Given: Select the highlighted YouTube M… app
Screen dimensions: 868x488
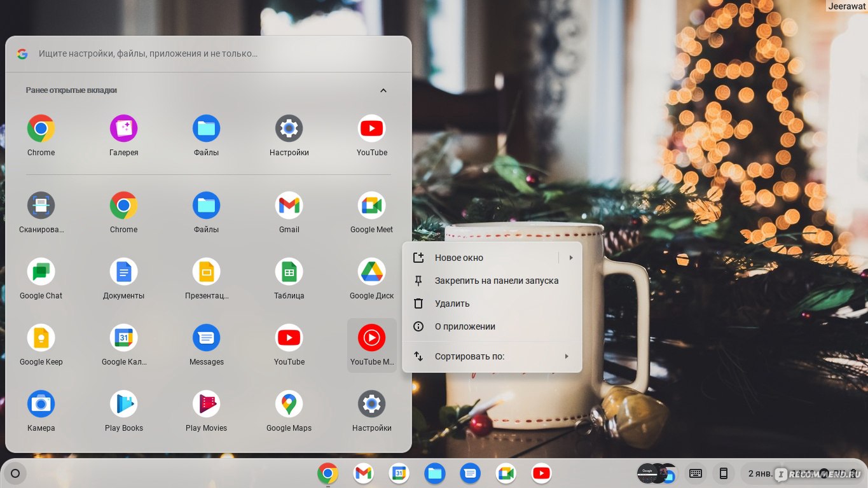Looking at the screenshot, I should tap(372, 345).
